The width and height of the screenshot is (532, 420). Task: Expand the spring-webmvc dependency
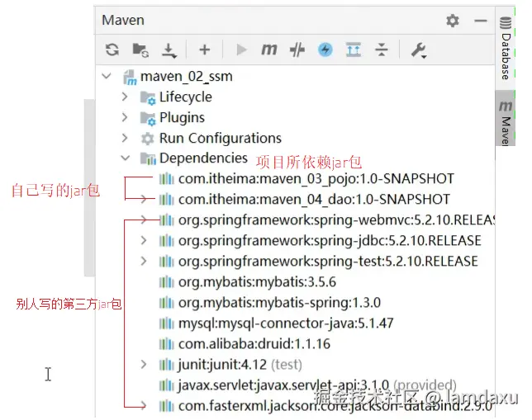(x=144, y=219)
